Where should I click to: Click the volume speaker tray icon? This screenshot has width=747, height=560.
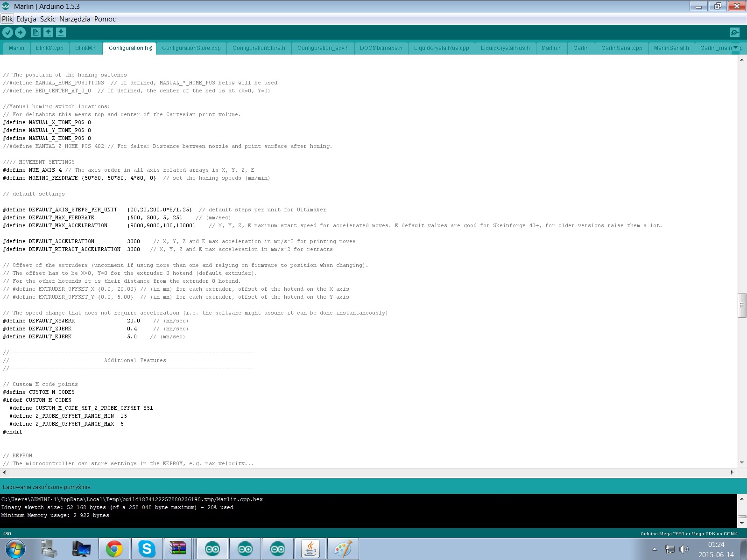(684, 549)
